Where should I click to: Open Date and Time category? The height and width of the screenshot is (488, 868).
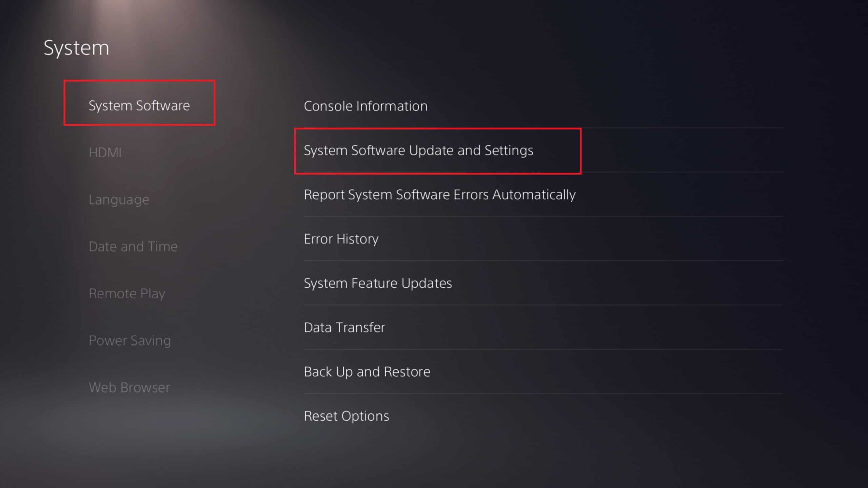click(x=133, y=246)
